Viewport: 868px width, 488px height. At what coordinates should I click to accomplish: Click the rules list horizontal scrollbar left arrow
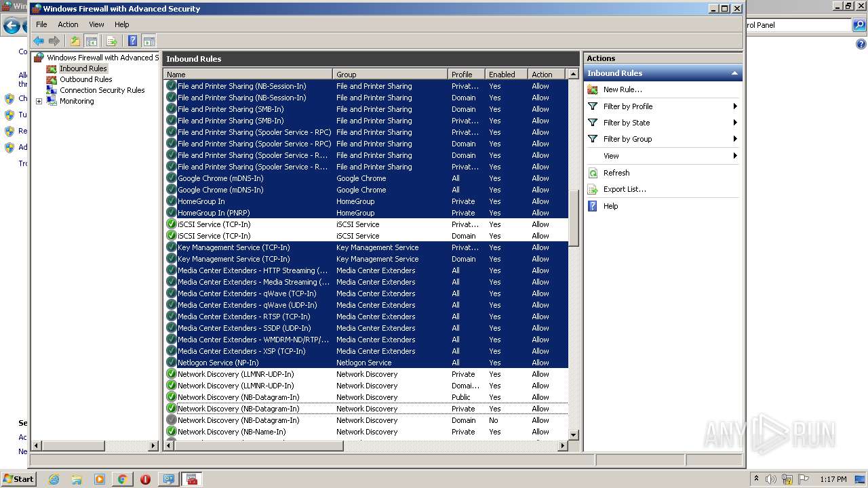(170, 446)
